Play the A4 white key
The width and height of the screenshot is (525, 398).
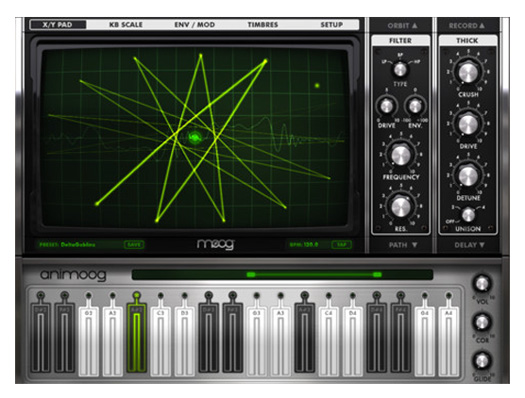click(x=449, y=341)
